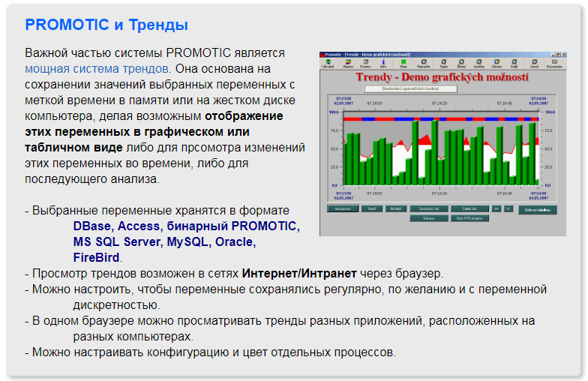Click the Uživatel toolbar icon

(328, 64)
